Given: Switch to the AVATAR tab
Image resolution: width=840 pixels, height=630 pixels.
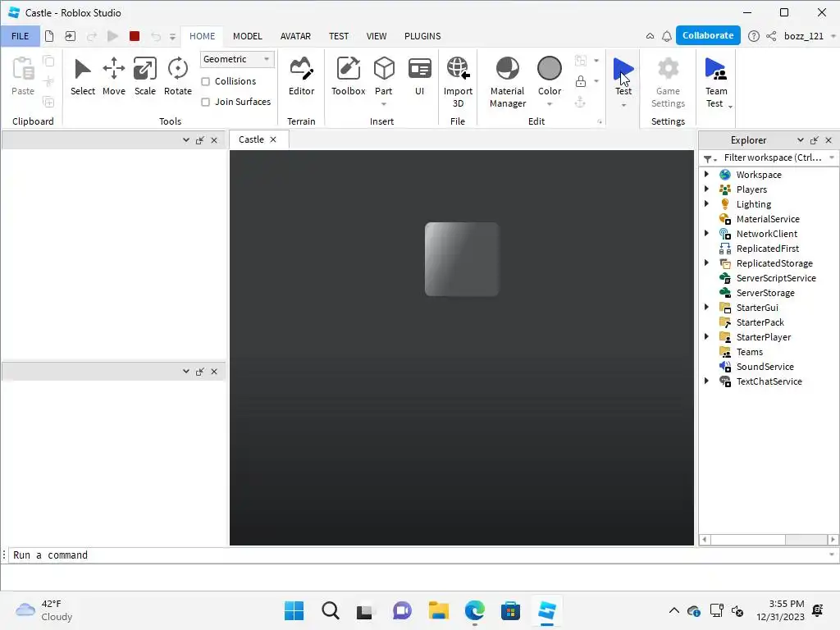Looking at the screenshot, I should [295, 36].
